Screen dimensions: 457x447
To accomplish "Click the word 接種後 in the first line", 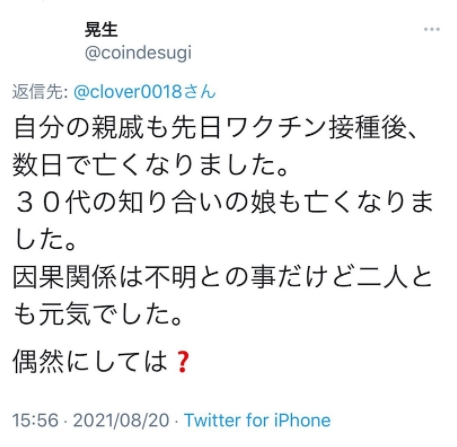I will [x=367, y=127].
